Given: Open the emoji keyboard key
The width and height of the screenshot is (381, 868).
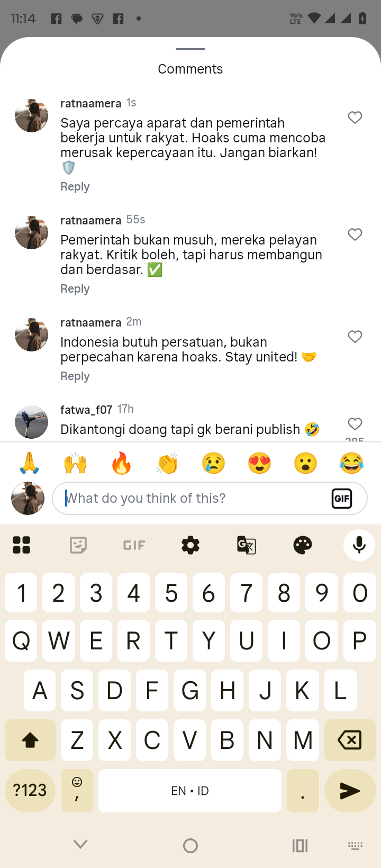Looking at the screenshot, I should coord(77,791).
